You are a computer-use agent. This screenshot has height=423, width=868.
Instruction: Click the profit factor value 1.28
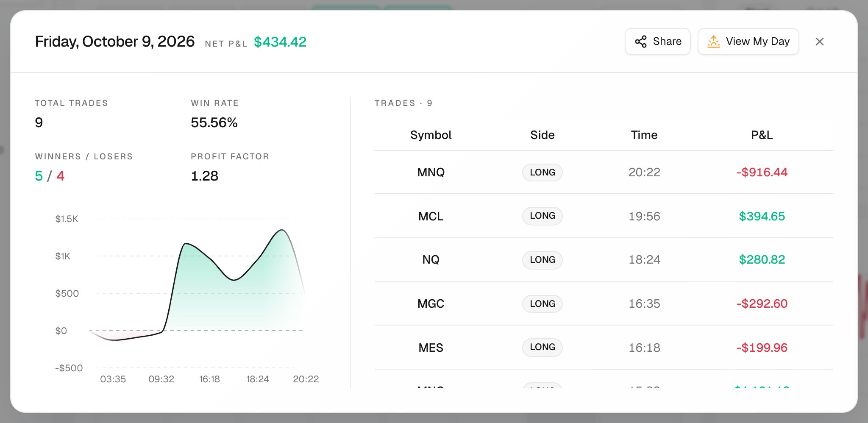205,176
